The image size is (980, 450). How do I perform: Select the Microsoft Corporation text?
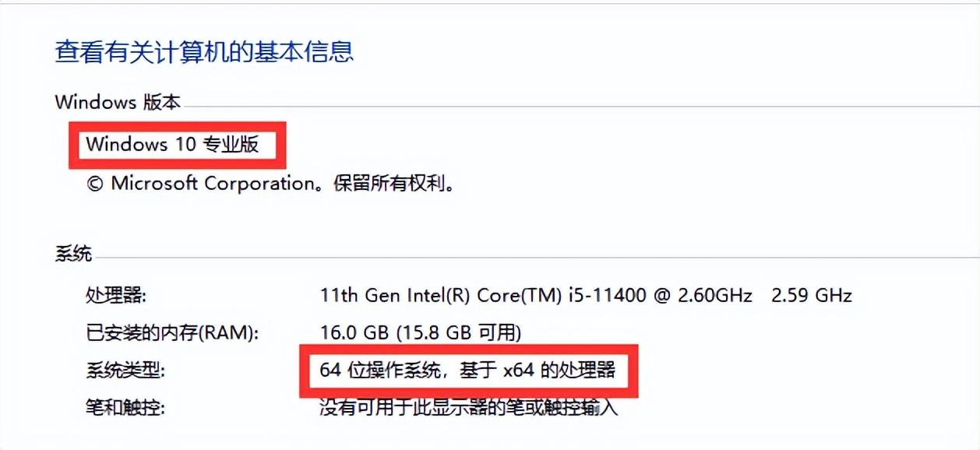[x=212, y=184]
